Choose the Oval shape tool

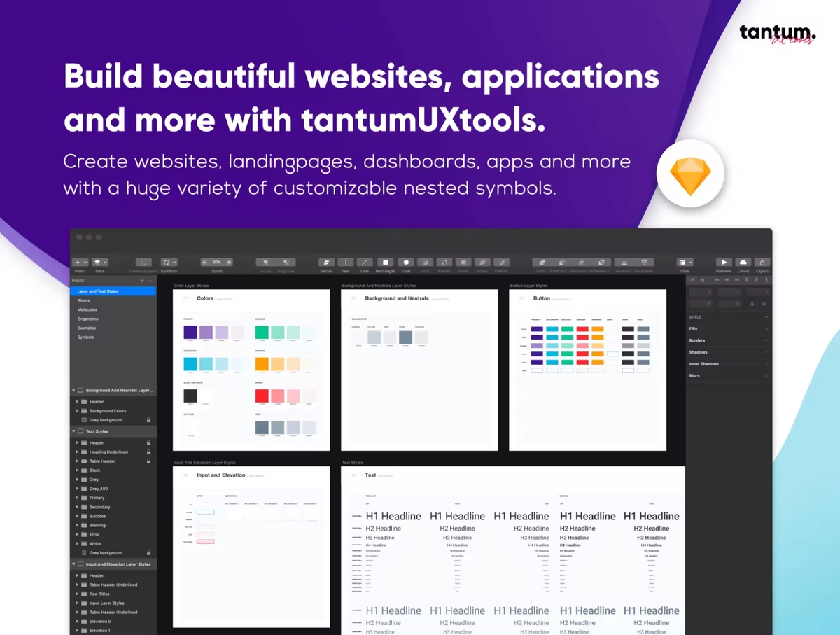point(406,263)
